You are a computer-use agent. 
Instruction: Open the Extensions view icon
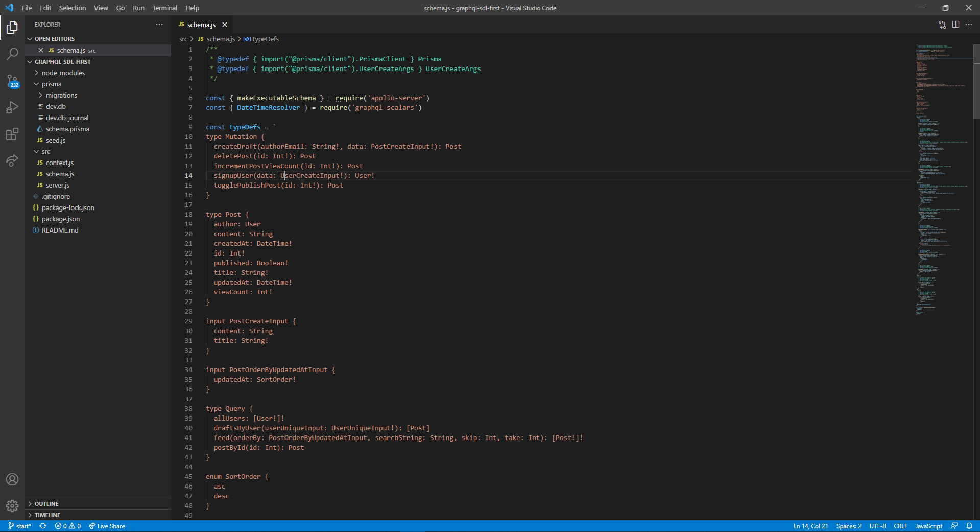pos(12,134)
